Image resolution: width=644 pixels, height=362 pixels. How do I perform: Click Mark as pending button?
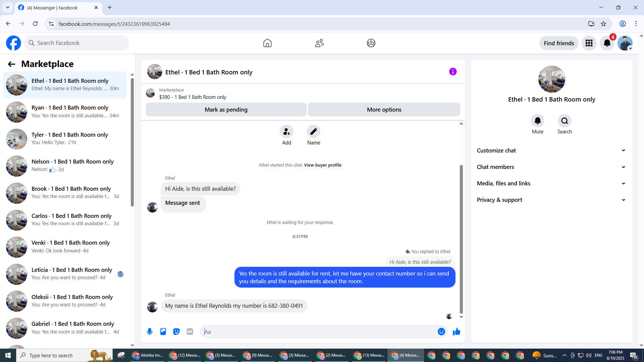[226, 110]
